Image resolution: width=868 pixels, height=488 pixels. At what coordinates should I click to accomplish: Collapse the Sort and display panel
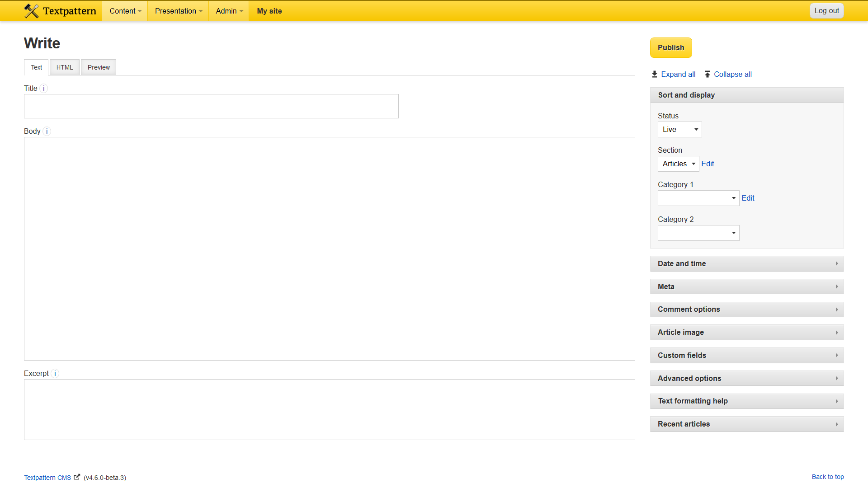coord(747,95)
